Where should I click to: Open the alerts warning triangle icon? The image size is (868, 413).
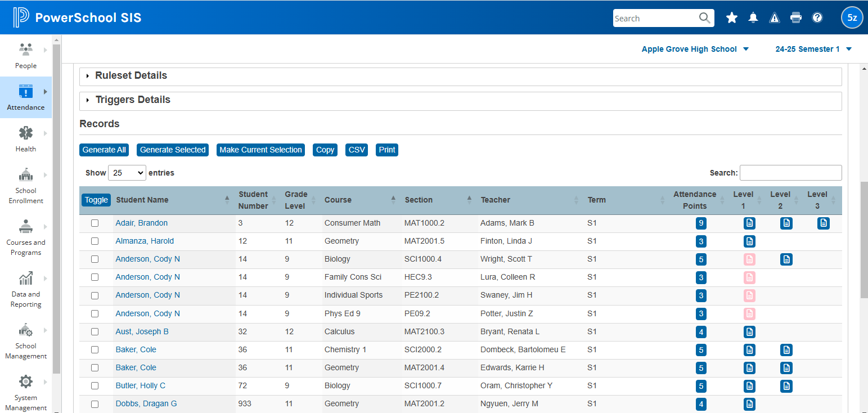[x=775, y=18]
